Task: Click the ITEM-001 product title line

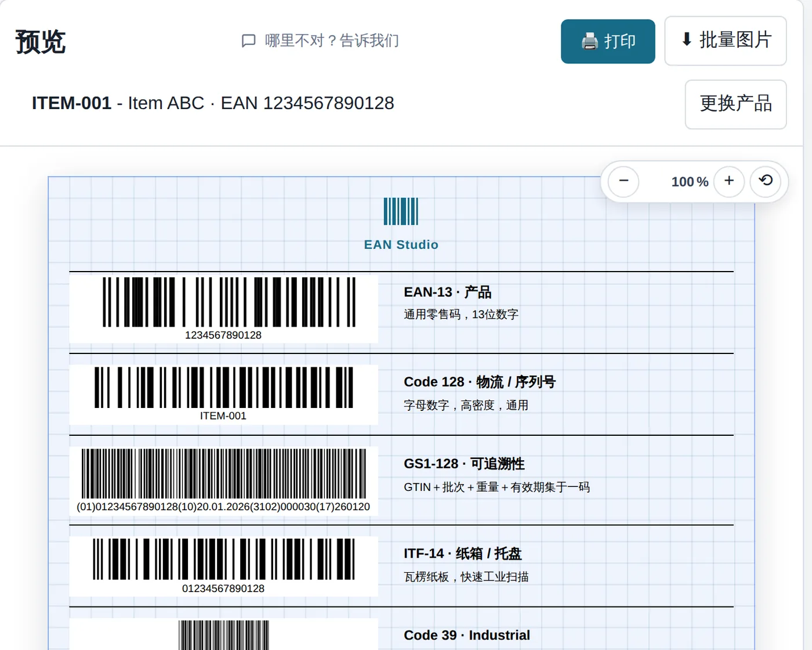Action: click(x=213, y=103)
